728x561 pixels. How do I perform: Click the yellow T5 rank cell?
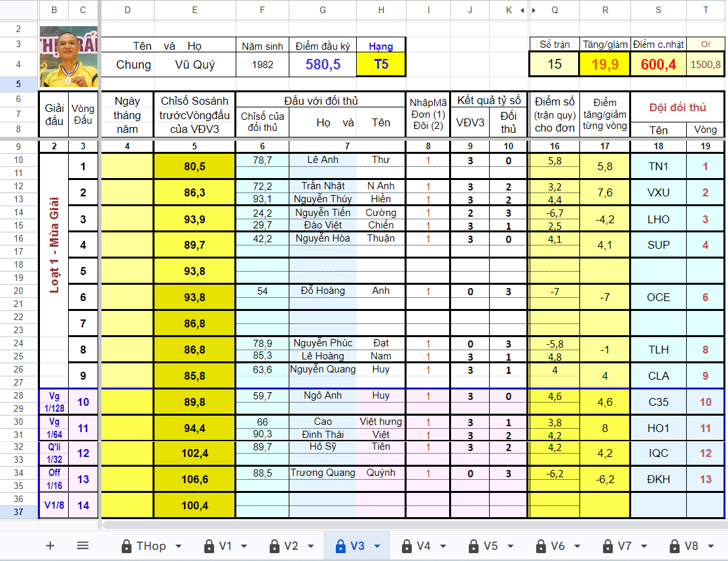tap(381, 65)
